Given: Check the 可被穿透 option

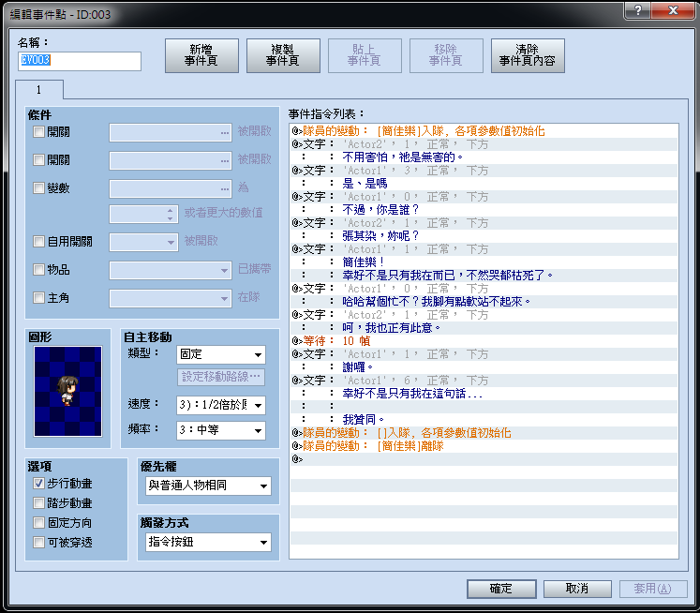Looking at the screenshot, I should click(x=38, y=542).
